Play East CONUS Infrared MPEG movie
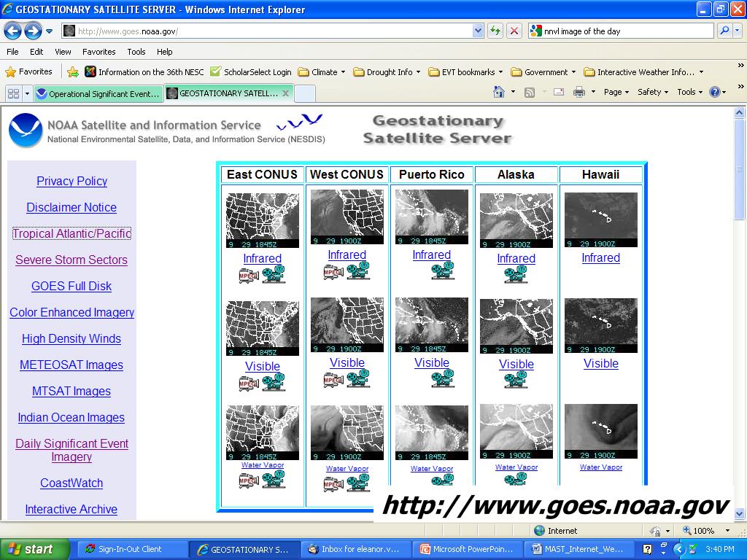This screenshot has width=747, height=560. click(249, 276)
